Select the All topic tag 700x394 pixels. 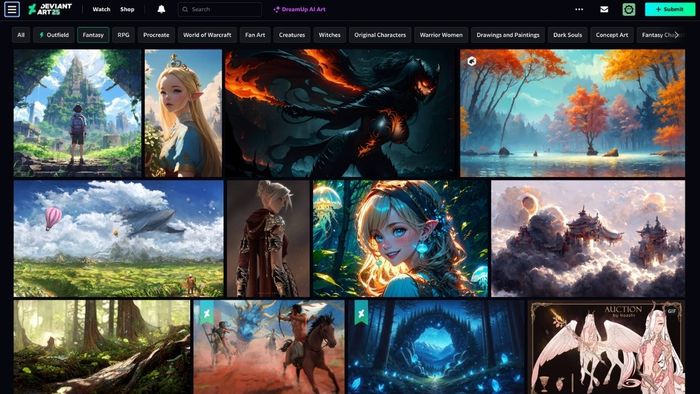[21, 35]
